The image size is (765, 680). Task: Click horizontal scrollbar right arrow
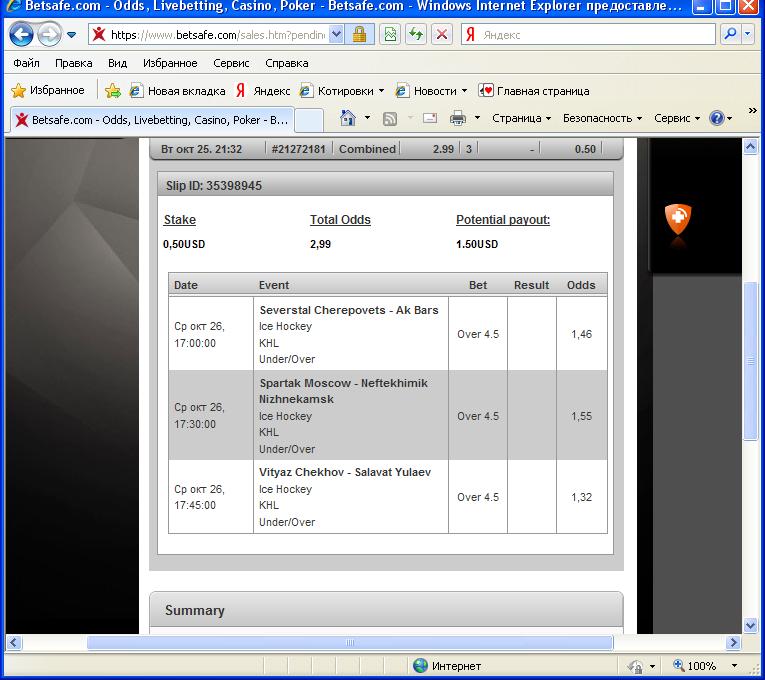pos(733,642)
